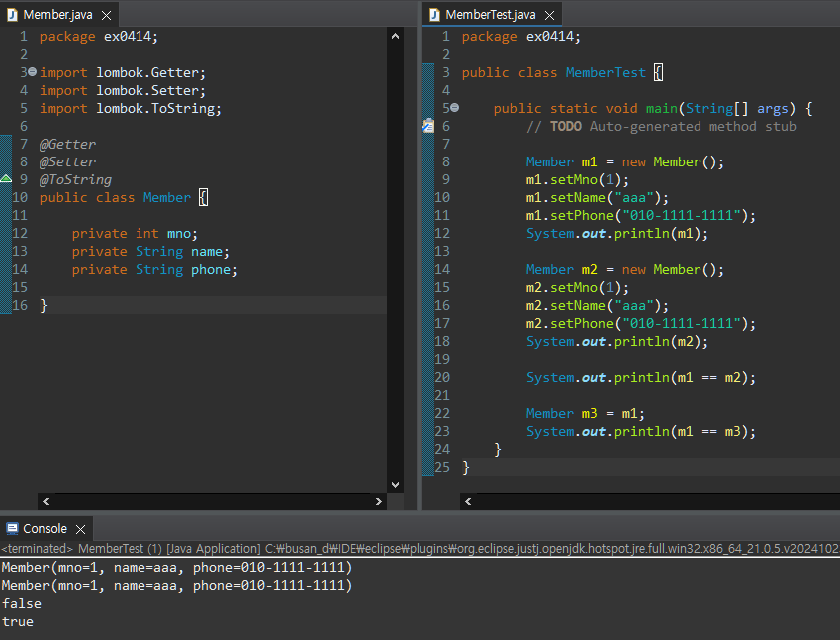Click the main method signature in MemberTest.java
Image resolution: width=840 pixels, height=640 pixels.
[653, 109]
